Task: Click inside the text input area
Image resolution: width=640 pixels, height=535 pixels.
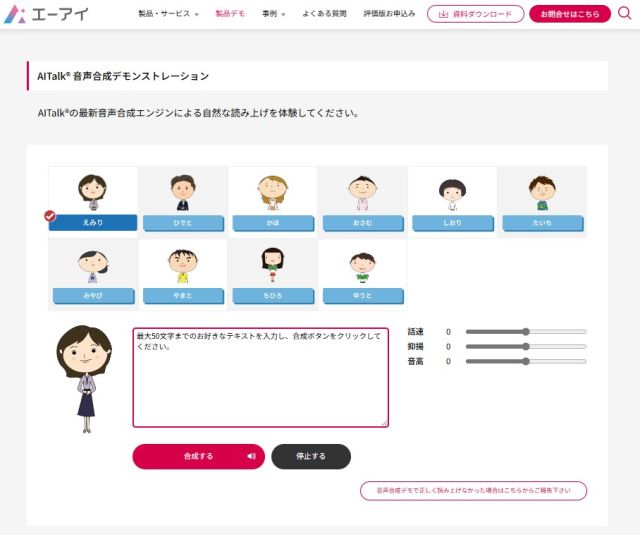Action: pyautogui.click(x=260, y=377)
